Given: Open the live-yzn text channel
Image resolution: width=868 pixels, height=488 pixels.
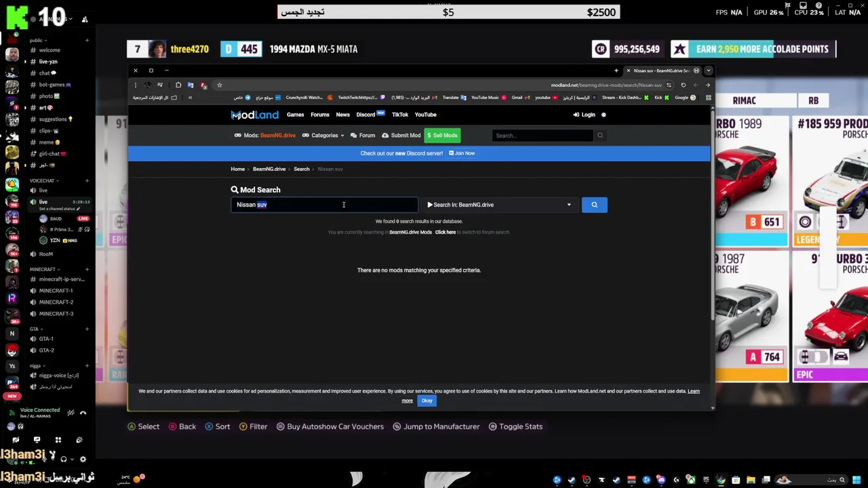Looking at the screenshot, I should tap(48, 62).
